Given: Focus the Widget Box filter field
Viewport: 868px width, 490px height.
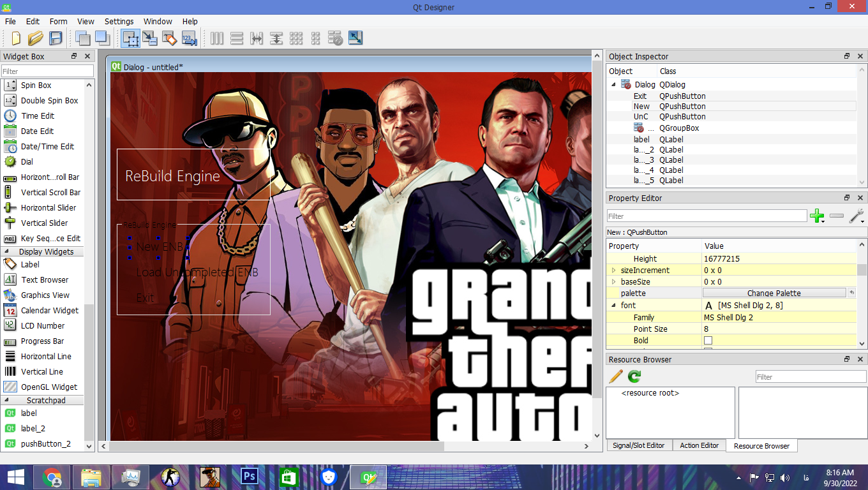Looking at the screenshot, I should point(47,71).
